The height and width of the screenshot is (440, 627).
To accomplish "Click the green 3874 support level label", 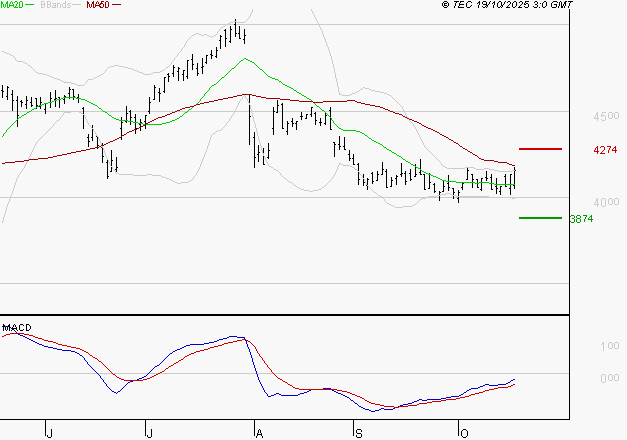I will (x=580, y=219).
